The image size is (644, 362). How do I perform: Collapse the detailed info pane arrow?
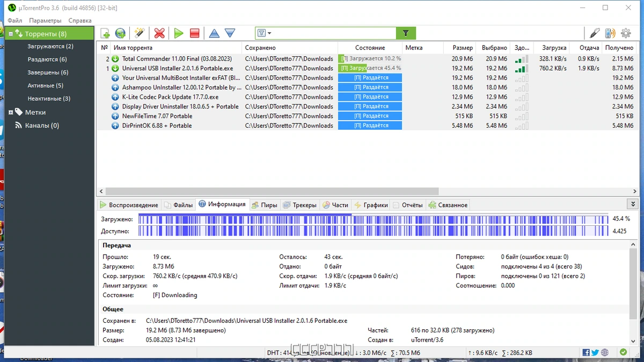pos(633,204)
